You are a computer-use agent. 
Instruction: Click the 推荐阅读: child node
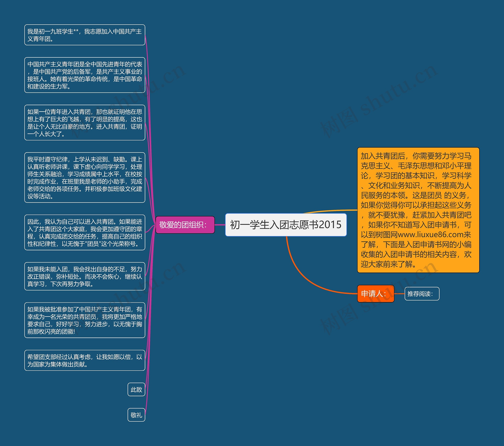pos(422,294)
